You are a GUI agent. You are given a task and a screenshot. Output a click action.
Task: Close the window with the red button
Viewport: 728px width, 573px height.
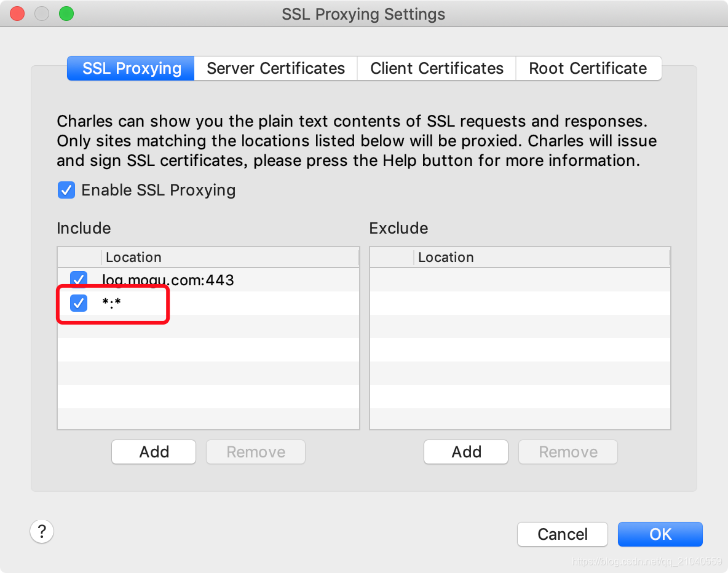coord(17,14)
